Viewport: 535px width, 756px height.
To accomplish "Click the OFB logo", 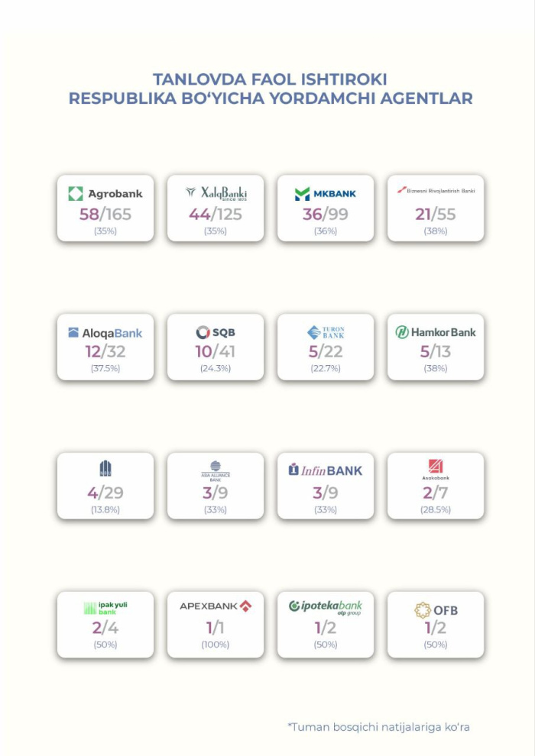I will 436,609.
